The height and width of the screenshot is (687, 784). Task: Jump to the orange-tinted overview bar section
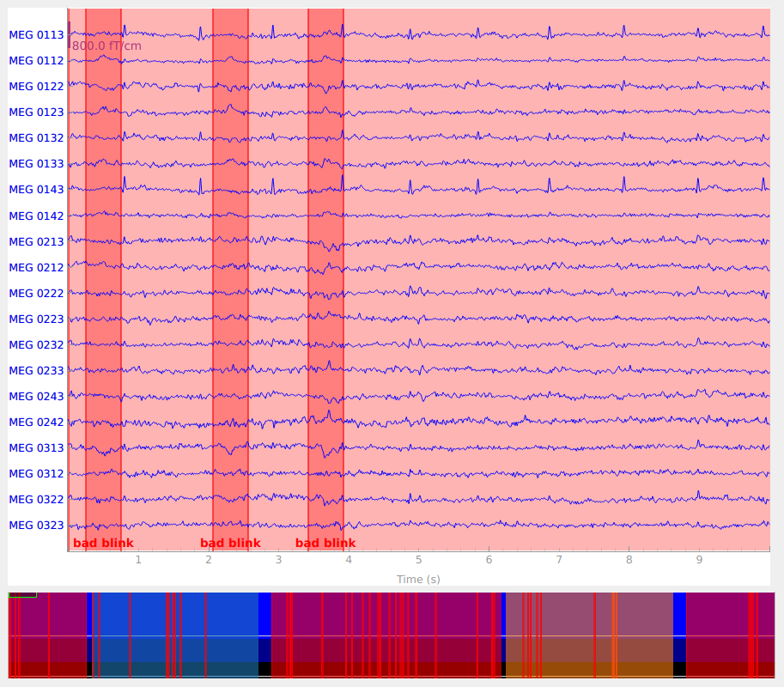pos(588,634)
